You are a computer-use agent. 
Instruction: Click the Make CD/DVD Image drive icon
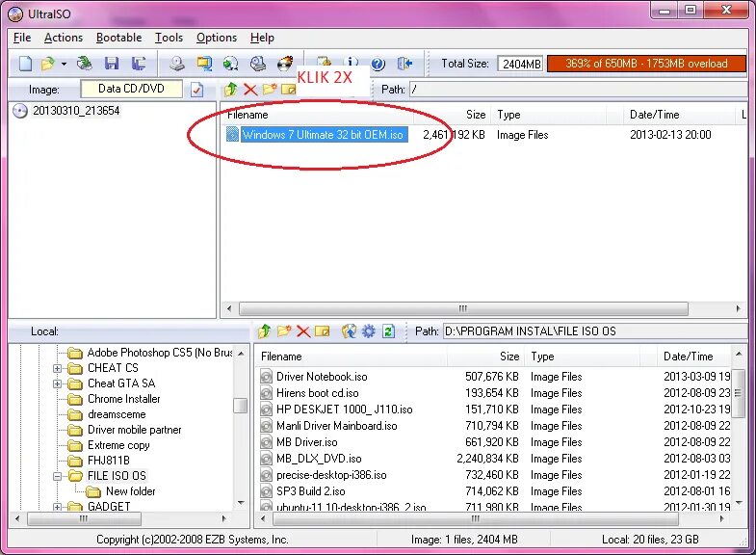(x=177, y=64)
